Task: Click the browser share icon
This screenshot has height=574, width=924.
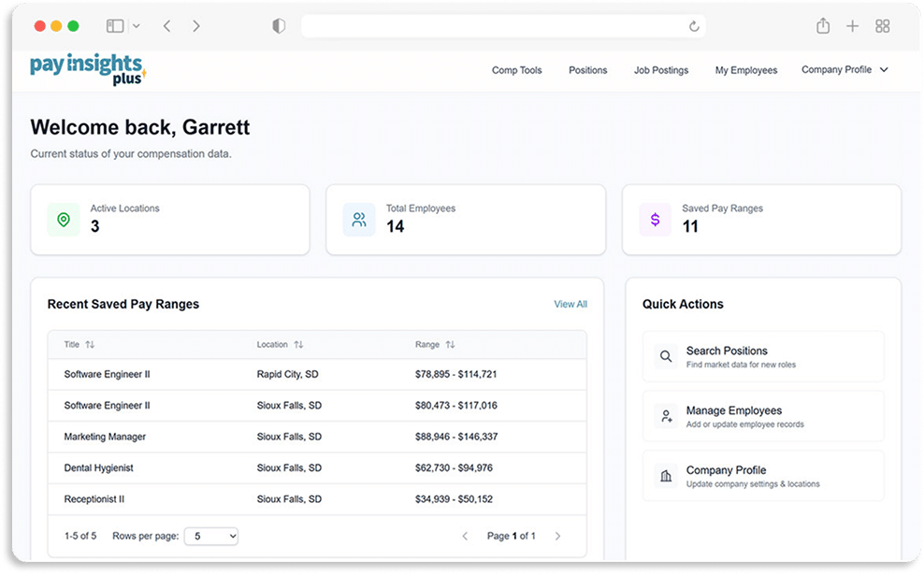Action: (823, 25)
